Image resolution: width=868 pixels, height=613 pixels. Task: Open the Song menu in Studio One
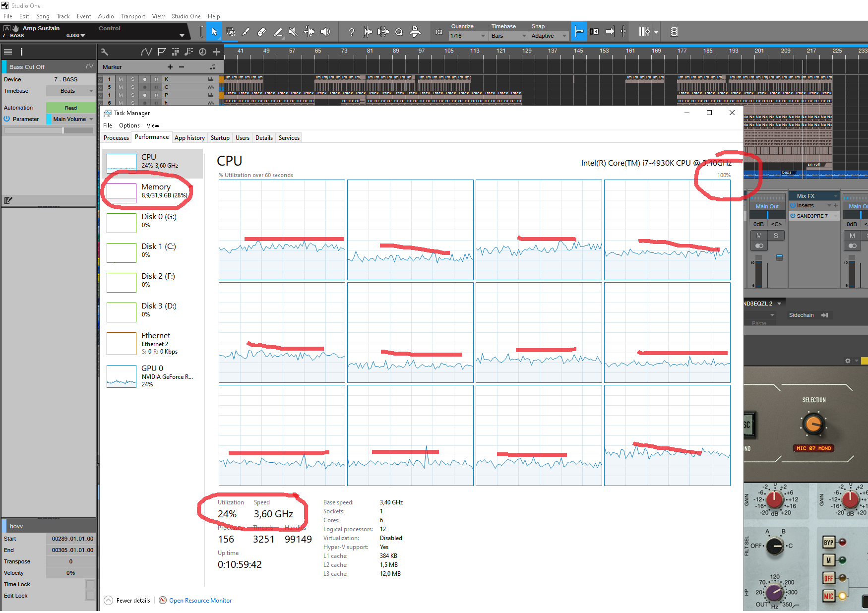tap(43, 16)
